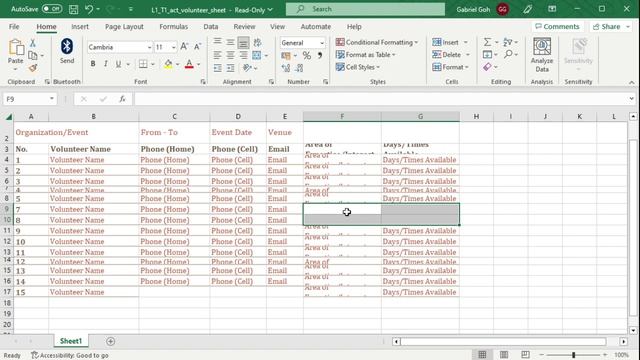Apply Bold formatting

[x=93, y=64]
